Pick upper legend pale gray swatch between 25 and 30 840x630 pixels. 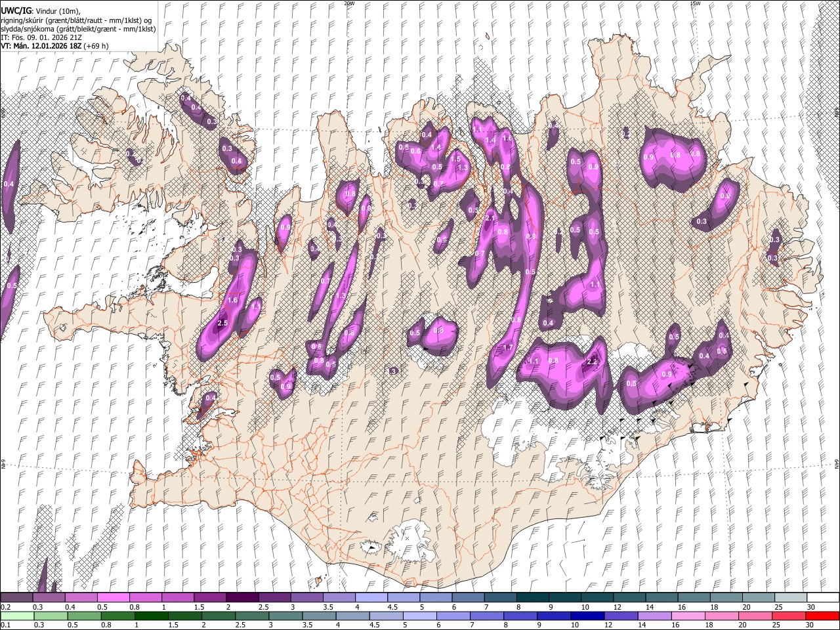click(x=790, y=598)
